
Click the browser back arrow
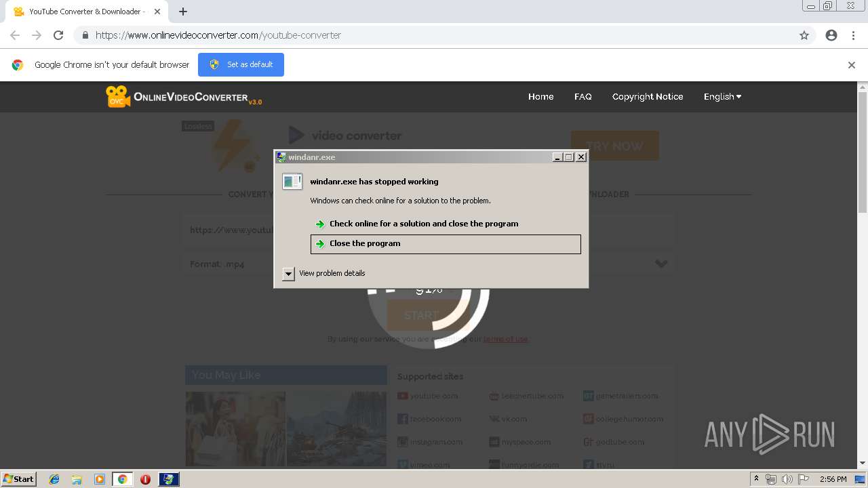point(15,35)
